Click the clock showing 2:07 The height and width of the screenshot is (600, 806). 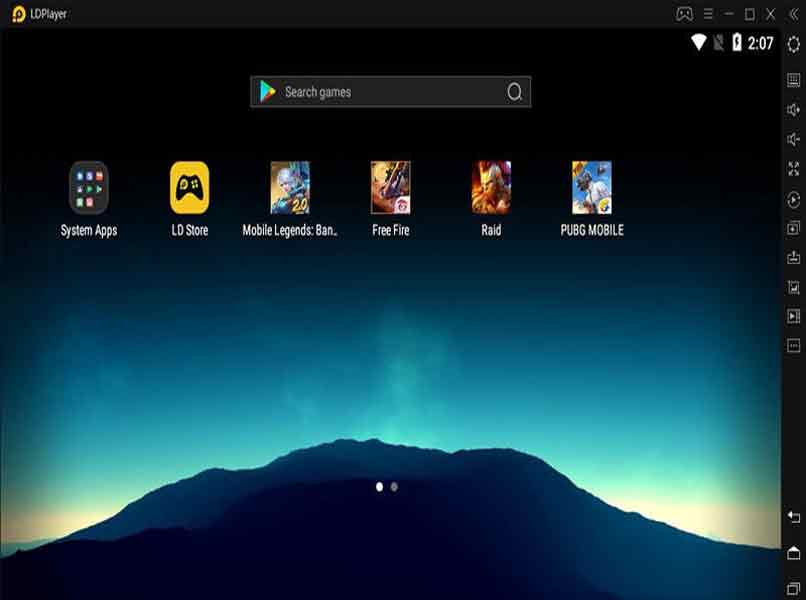tap(760, 43)
